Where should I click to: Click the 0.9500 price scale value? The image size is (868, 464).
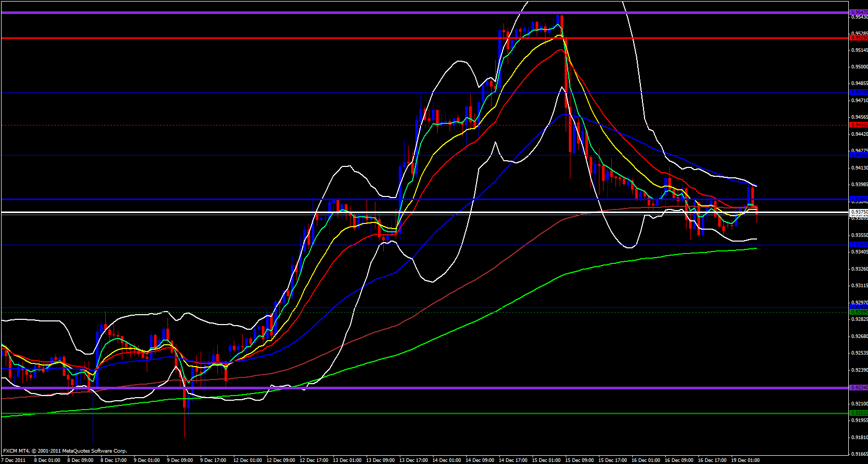pos(860,67)
